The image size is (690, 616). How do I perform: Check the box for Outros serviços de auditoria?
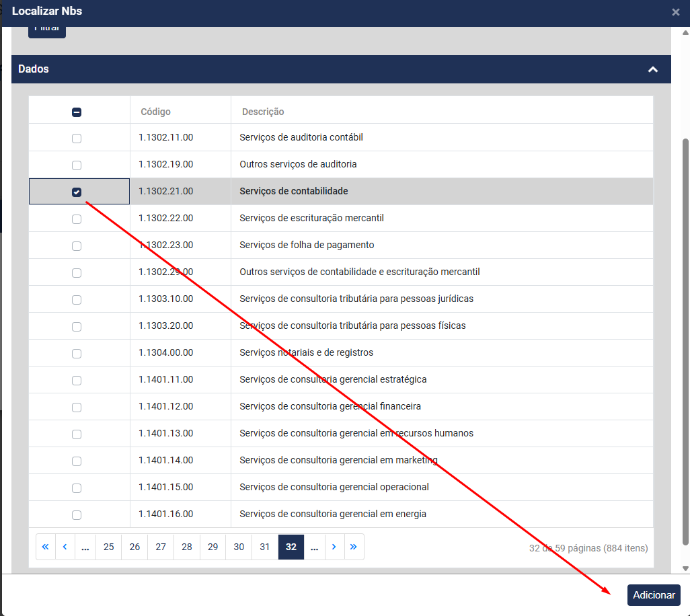point(77,165)
